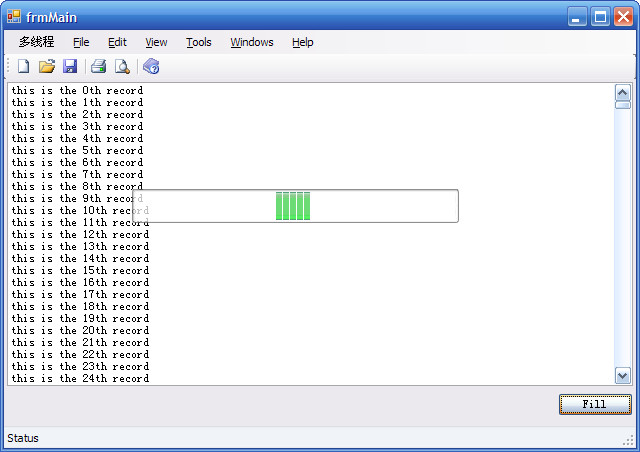Screen dimensions: 640x452
Task: Click the New document toolbar icon
Action: pyautogui.click(x=24, y=66)
